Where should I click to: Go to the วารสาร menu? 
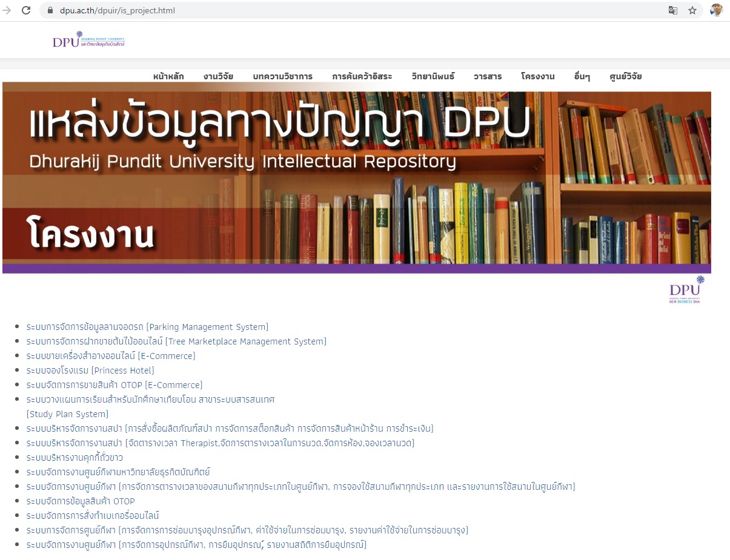coord(488,76)
